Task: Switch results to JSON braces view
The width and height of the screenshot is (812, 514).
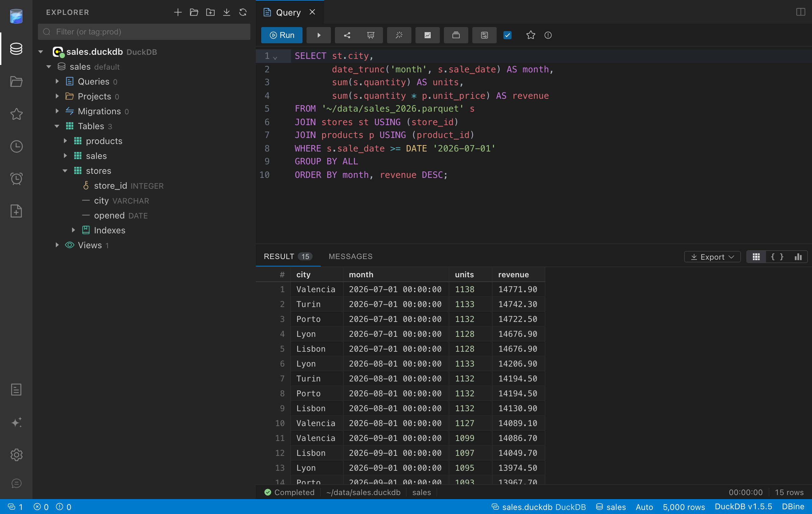Action: click(777, 257)
